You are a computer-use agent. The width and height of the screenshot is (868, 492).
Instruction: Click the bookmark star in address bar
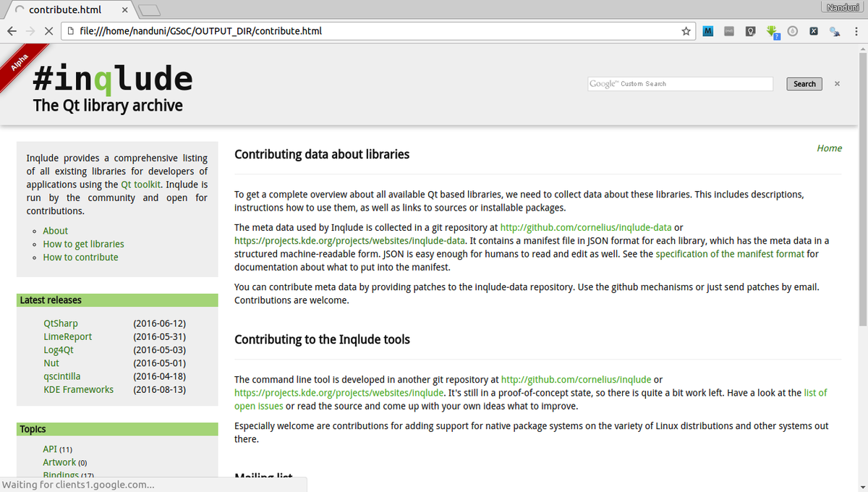(x=686, y=32)
